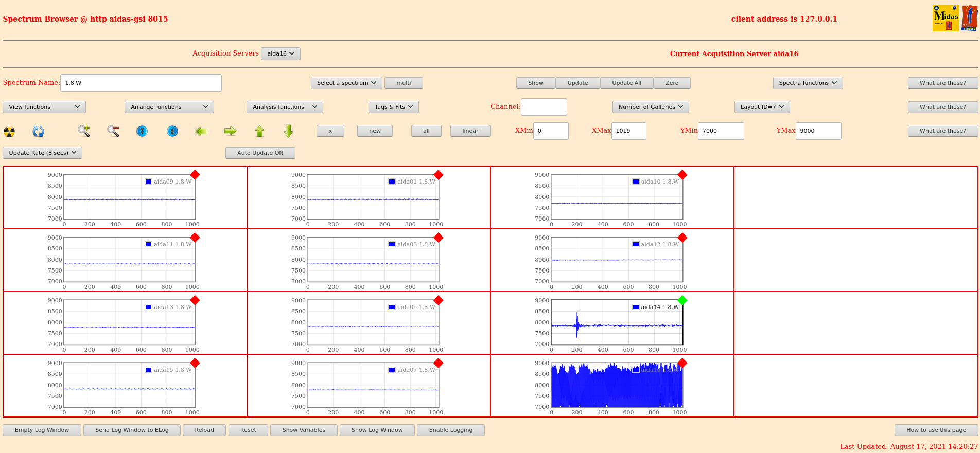This screenshot has width=980, height=453.
Task: Click the green left arrow icon
Action: tap(201, 131)
